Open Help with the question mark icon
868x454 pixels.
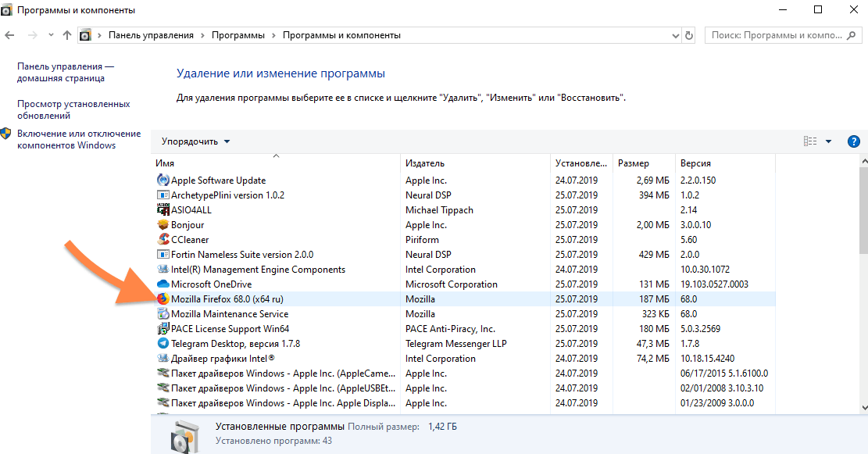[854, 141]
